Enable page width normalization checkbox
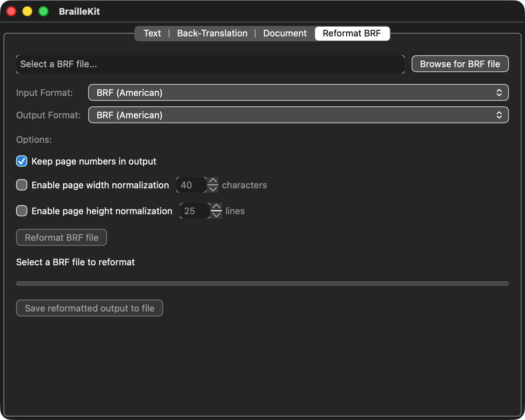 point(22,185)
